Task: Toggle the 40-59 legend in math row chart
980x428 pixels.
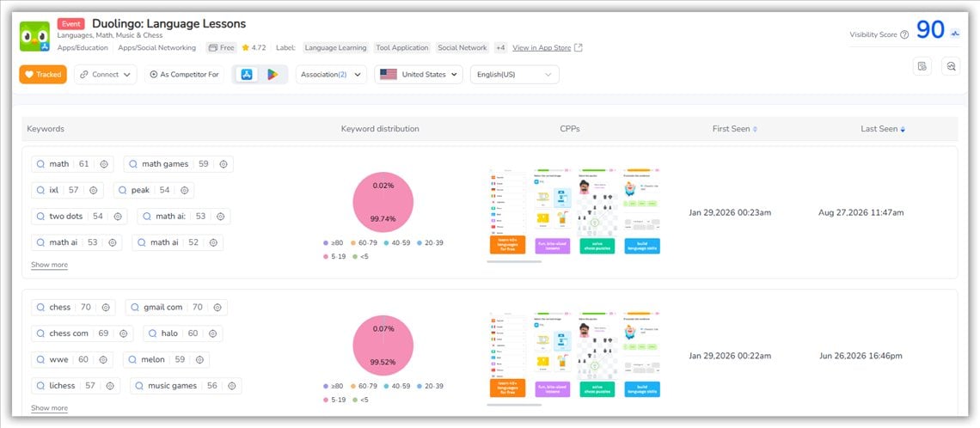Action: tap(397, 243)
